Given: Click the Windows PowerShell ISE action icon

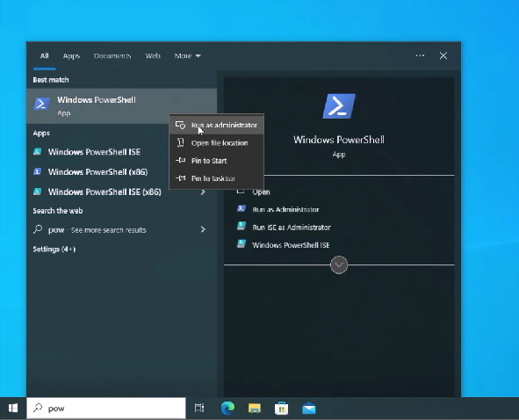Looking at the screenshot, I should [x=241, y=244].
